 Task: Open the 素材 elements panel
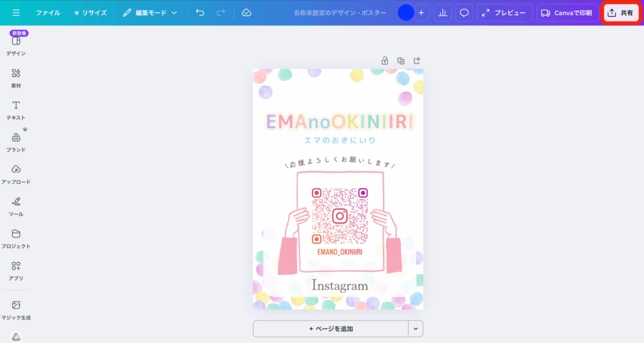(x=16, y=78)
